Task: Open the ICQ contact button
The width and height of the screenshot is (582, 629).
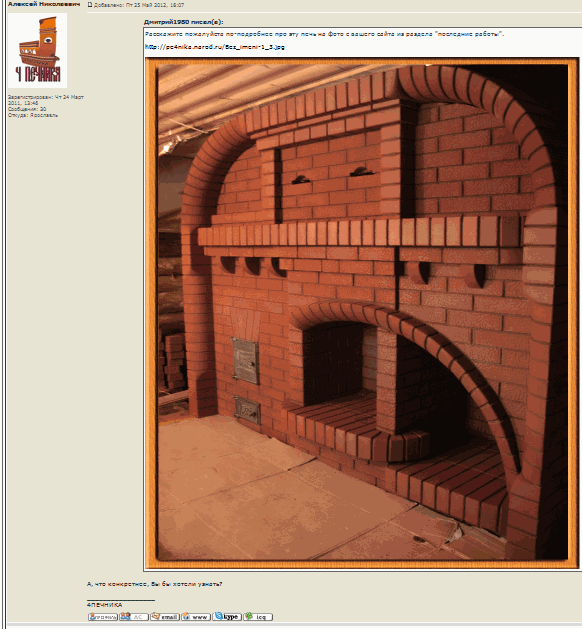Action: tap(258, 617)
